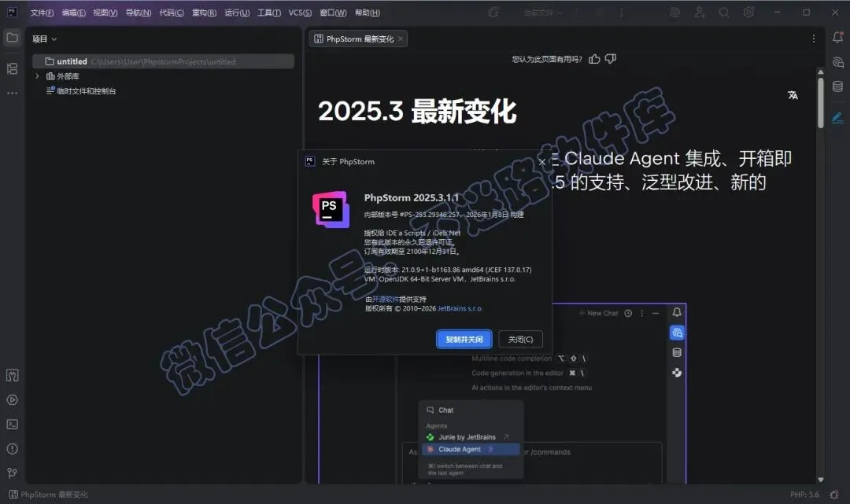Open the 运行(U) menu
Screen dimensions: 850x504
pos(237,13)
